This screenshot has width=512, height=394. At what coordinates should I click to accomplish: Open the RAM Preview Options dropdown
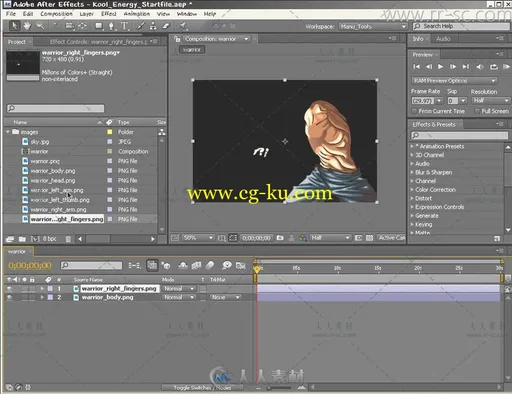tap(455, 81)
